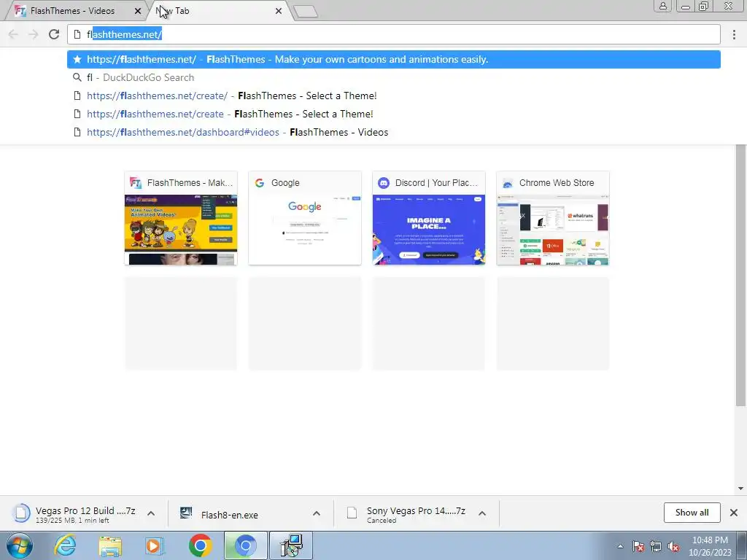
Task: Open Chrome three-dot menu
Action: click(734, 34)
